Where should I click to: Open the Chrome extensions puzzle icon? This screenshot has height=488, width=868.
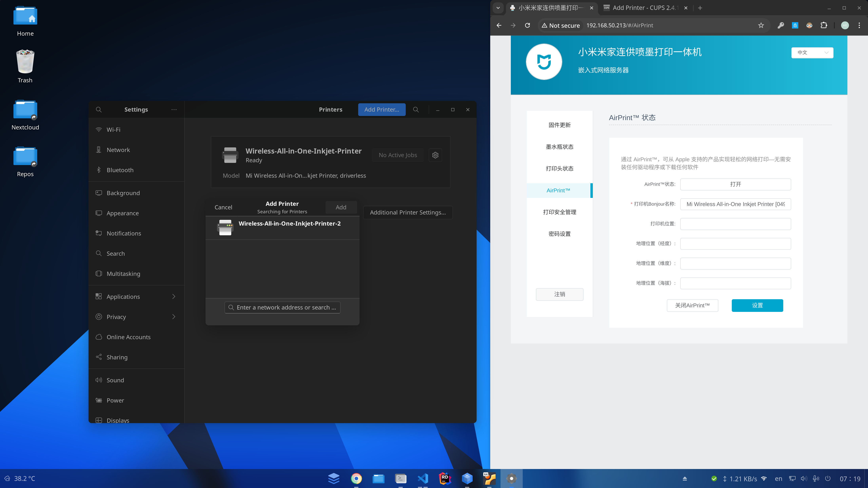(824, 25)
